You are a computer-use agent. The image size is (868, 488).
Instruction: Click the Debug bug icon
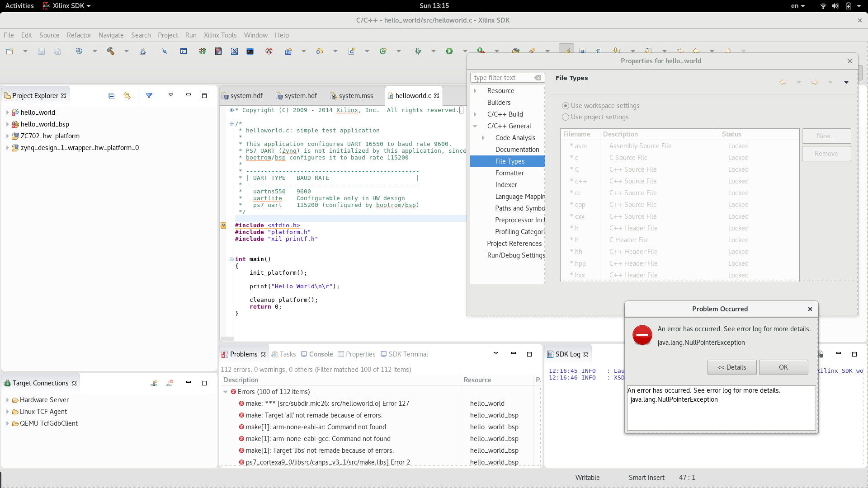point(418,51)
